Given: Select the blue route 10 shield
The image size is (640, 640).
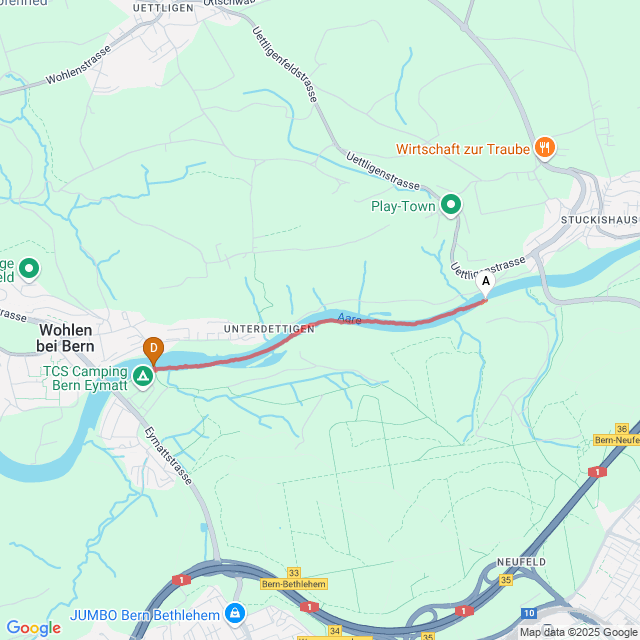Looking at the screenshot, I should click(x=529, y=613).
